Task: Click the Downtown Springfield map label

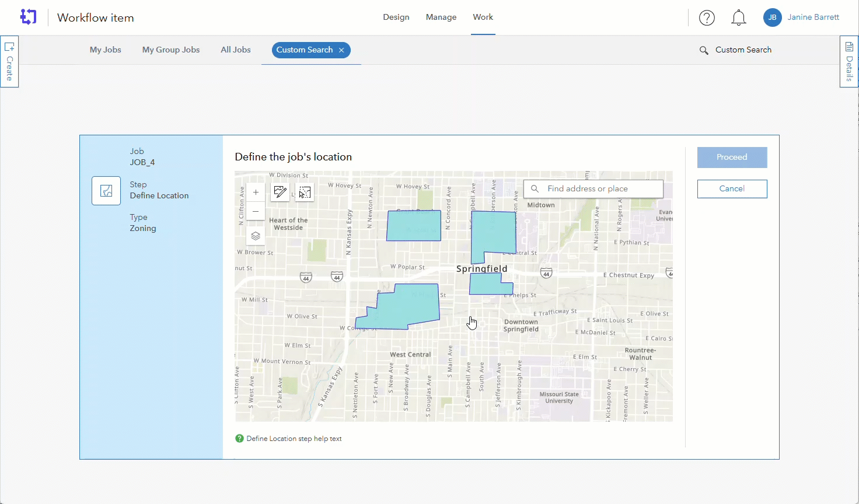Action: (x=521, y=325)
